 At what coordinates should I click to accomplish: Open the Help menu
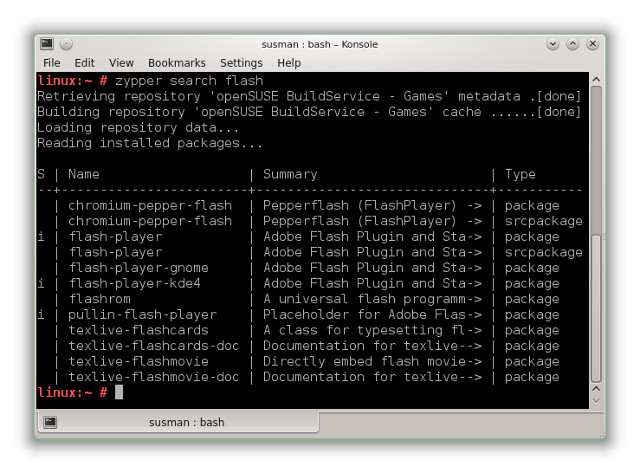[x=289, y=63]
